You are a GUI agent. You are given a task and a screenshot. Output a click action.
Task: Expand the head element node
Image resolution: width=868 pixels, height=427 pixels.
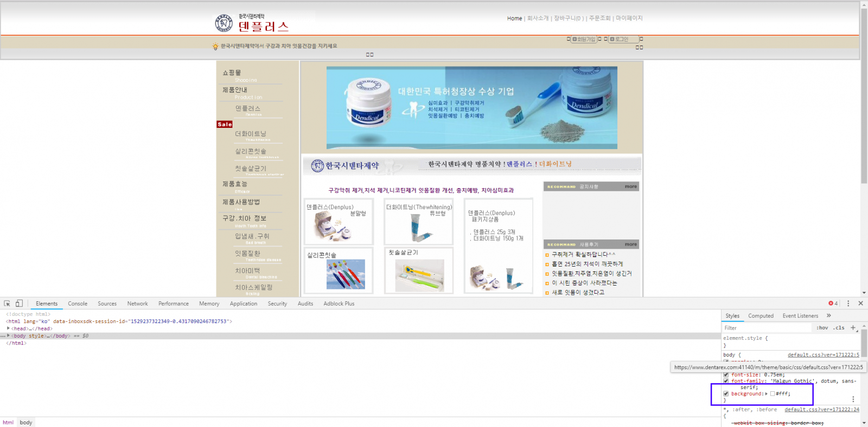click(x=8, y=328)
